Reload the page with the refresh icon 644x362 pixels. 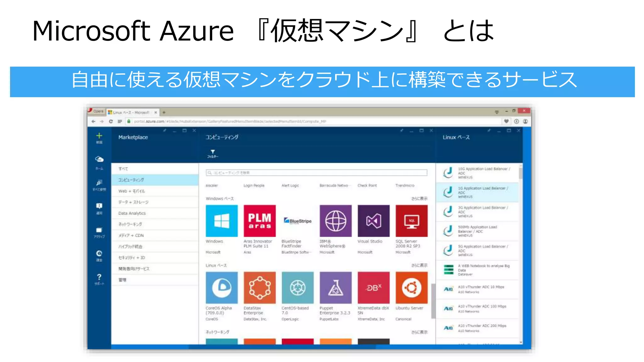[x=111, y=121]
